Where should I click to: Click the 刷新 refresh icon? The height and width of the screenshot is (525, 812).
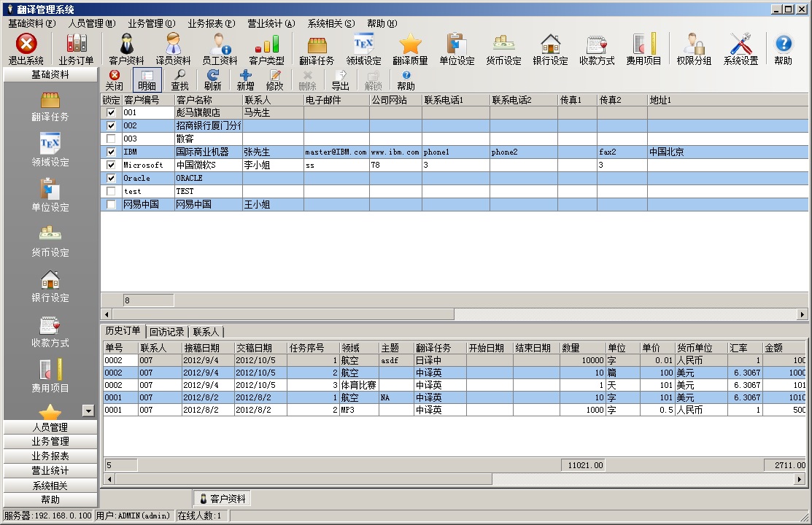pyautogui.click(x=213, y=76)
